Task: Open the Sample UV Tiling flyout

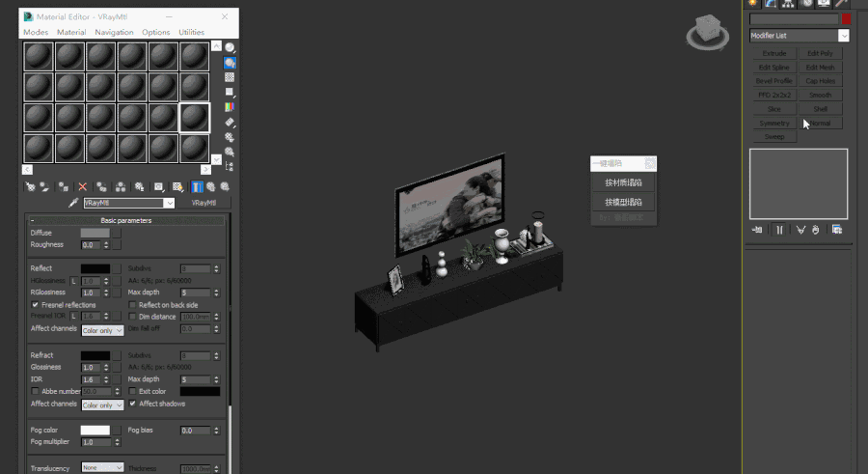Action: 230,92
